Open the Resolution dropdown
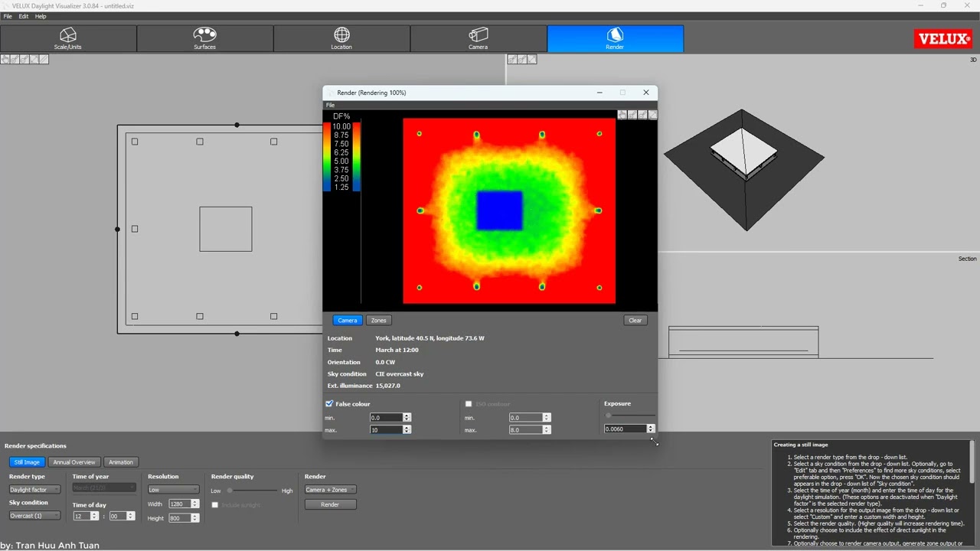 173,490
